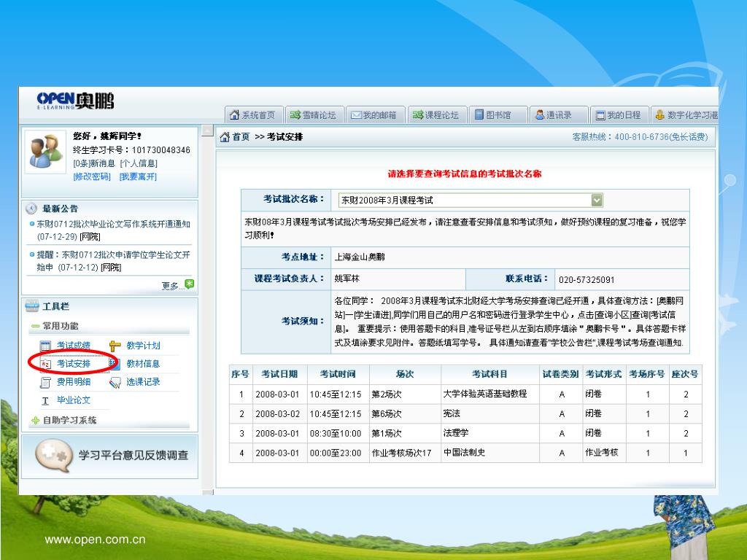The image size is (747, 560).
Task: Click the 考试科目 column header
Action: tap(489, 374)
